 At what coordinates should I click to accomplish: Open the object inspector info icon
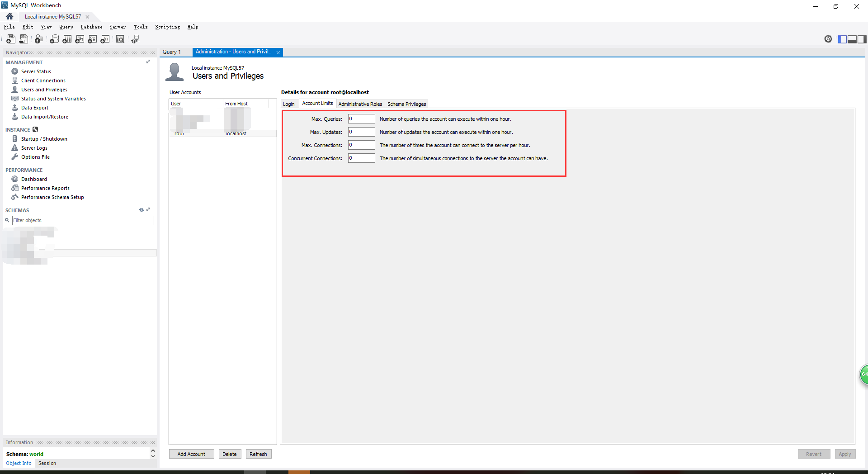click(39, 39)
